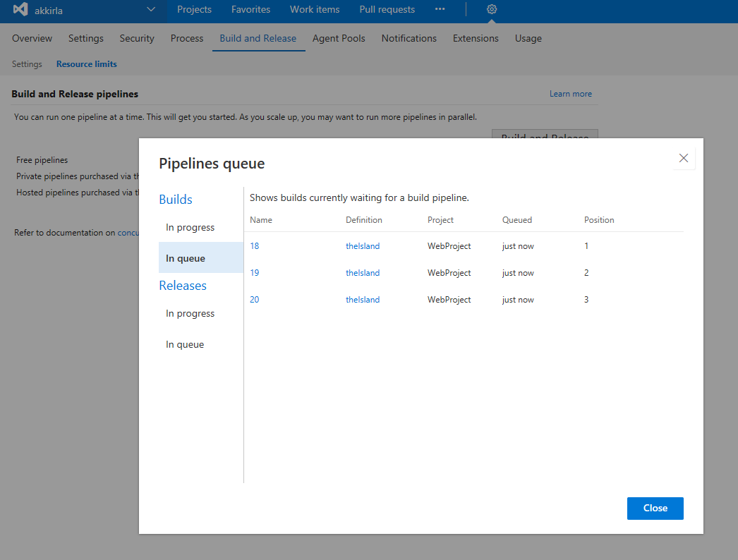Show Releases In progress list
This screenshot has height=560, width=738.
click(190, 313)
